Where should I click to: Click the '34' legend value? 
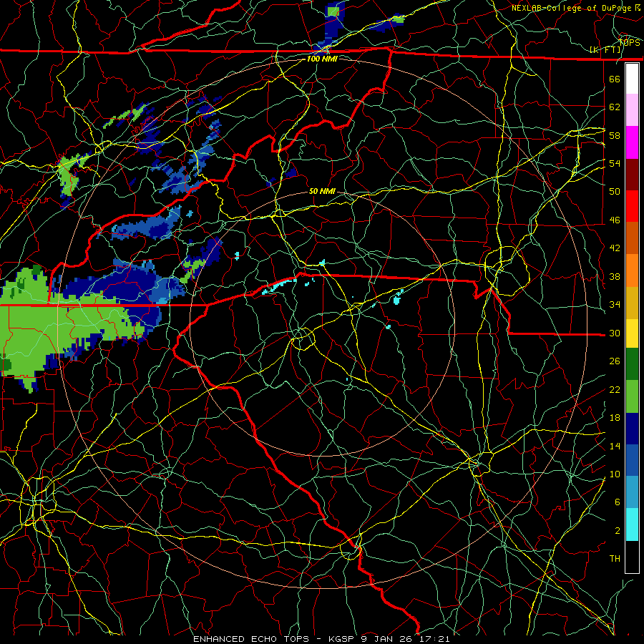click(x=615, y=305)
